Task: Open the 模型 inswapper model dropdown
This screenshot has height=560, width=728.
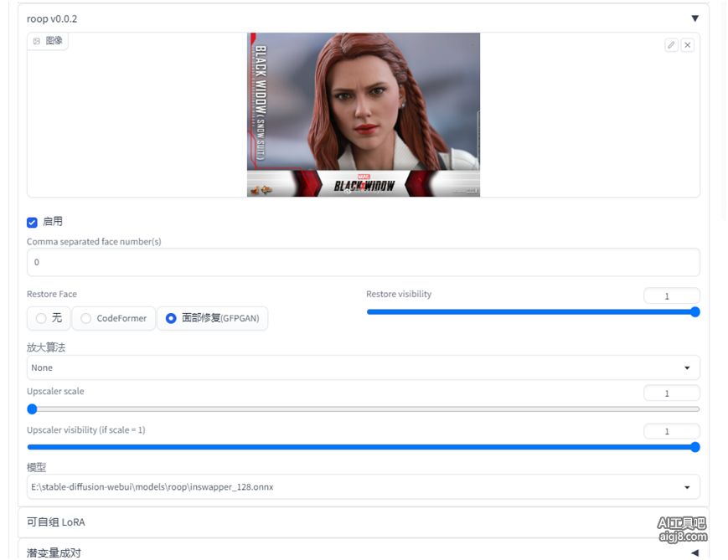Action: pyautogui.click(x=363, y=486)
